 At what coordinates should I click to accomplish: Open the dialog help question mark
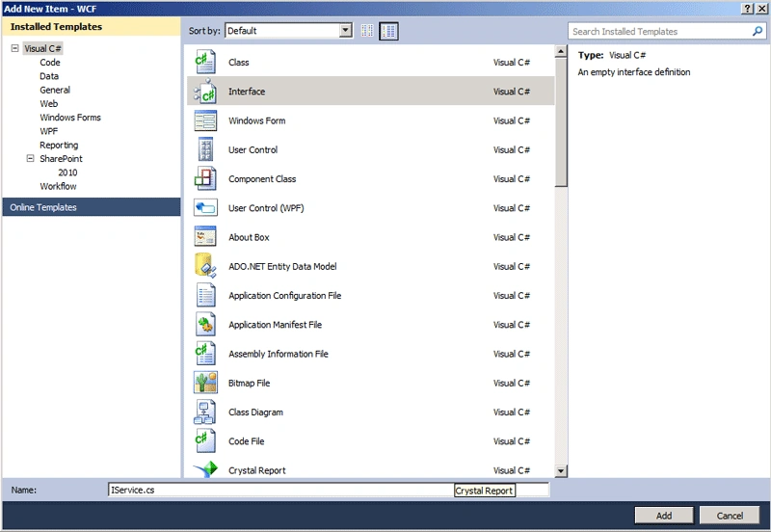(x=748, y=9)
